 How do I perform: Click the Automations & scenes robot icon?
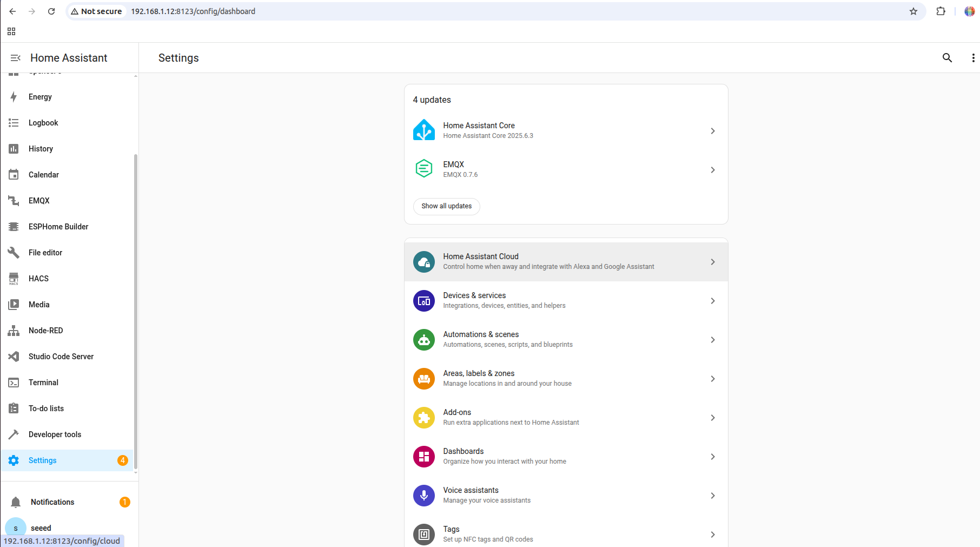click(424, 340)
